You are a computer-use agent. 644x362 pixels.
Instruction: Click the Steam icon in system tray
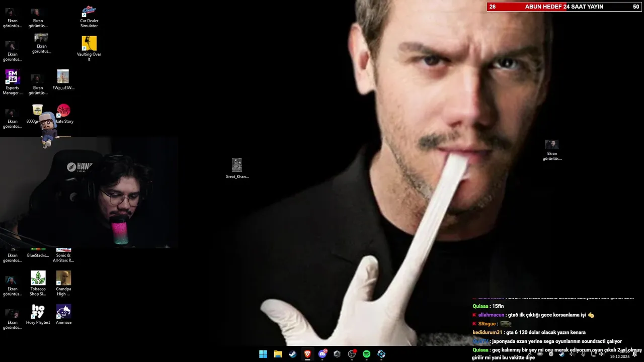(x=561, y=354)
